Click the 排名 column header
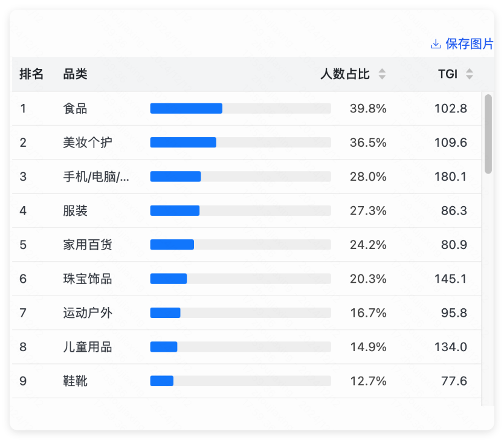This screenshot has width=504, height=440. coord(31,74)
